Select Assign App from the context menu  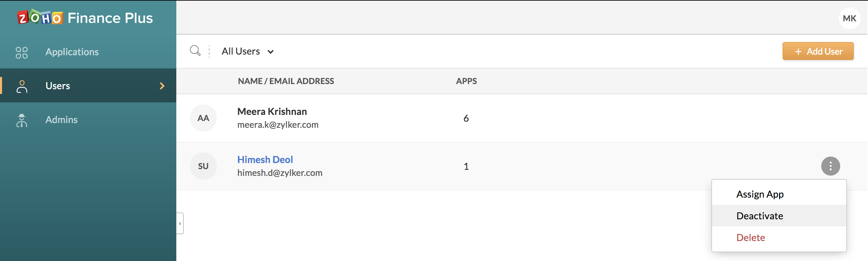(x=760, y=194)
